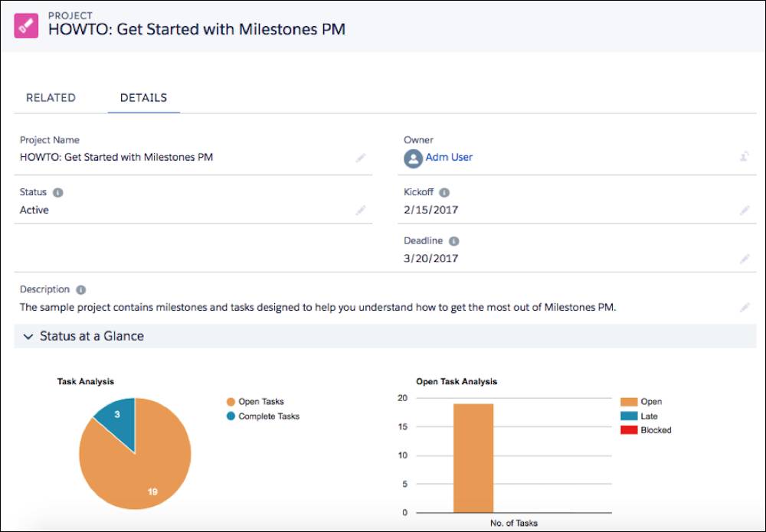Click the Status edit pencil icon
This screenshot has width=766, height=532.
click(361, 210)
